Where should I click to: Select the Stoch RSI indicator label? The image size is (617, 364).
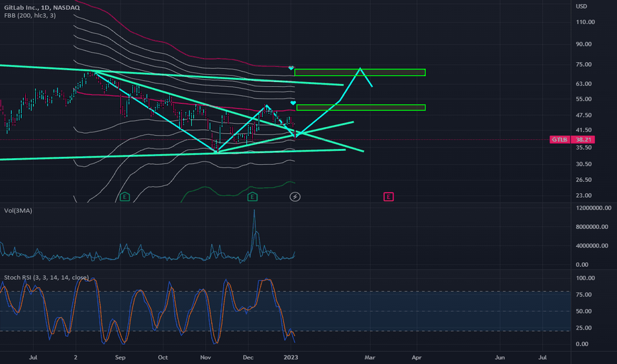point(46,277)
